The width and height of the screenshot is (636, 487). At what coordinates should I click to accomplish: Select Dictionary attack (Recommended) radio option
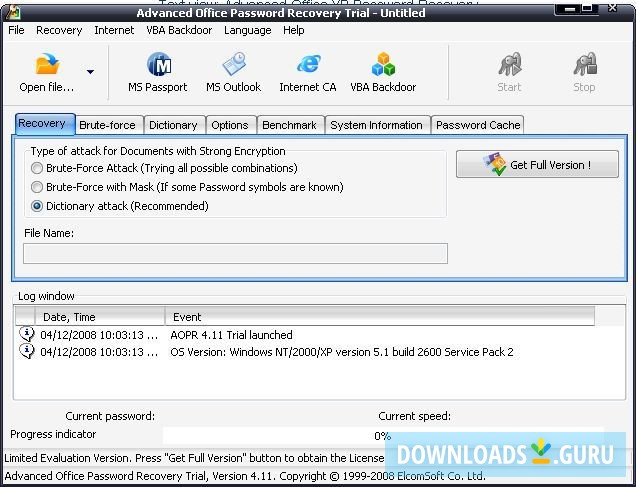(x=37, y=206)
